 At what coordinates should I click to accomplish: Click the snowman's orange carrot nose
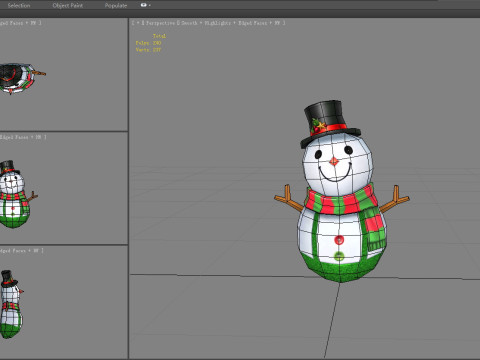click(334, 162)
